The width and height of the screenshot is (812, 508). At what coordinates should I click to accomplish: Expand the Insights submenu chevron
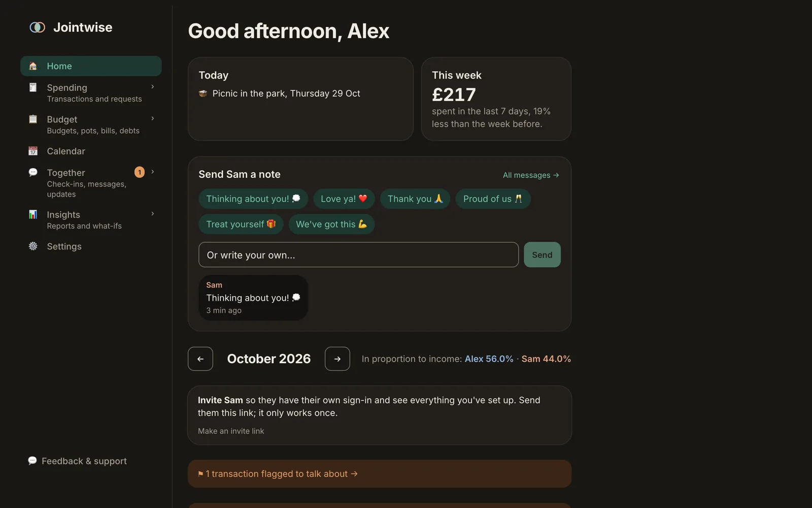tap(152, 213)
